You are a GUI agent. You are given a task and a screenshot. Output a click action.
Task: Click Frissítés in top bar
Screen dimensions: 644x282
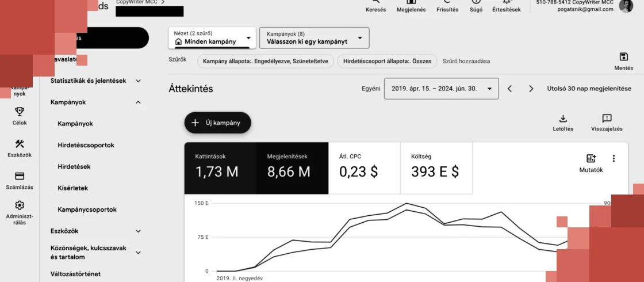point(447,9)
